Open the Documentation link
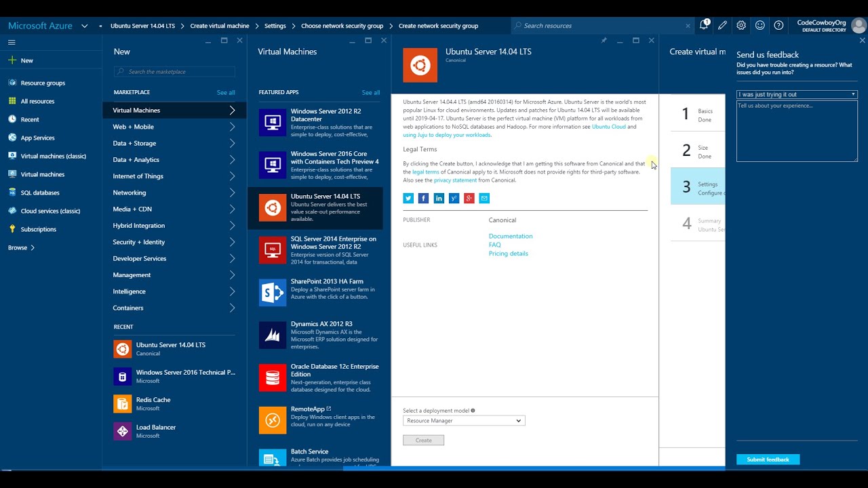The image size is (868, 488). pos(511,236)
